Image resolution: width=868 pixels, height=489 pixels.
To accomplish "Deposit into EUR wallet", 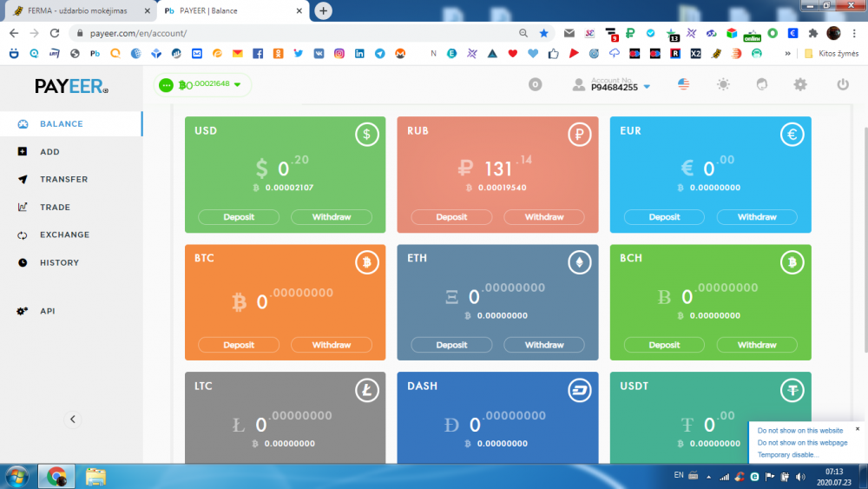I will [x=664, y=217].
